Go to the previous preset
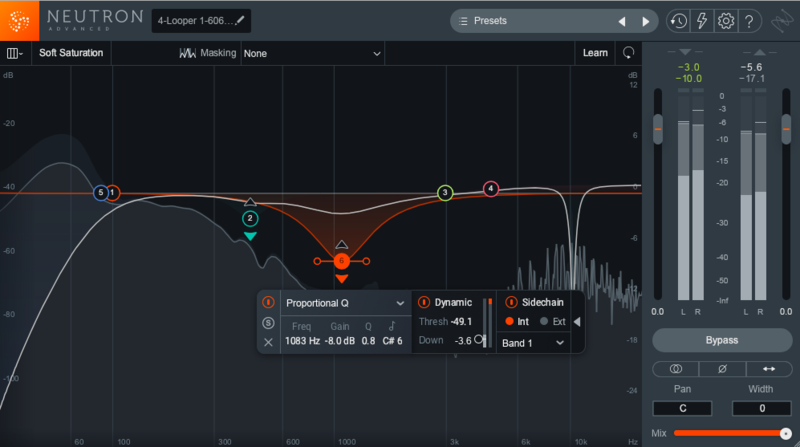The image size is (800, 447). [622, 21]
